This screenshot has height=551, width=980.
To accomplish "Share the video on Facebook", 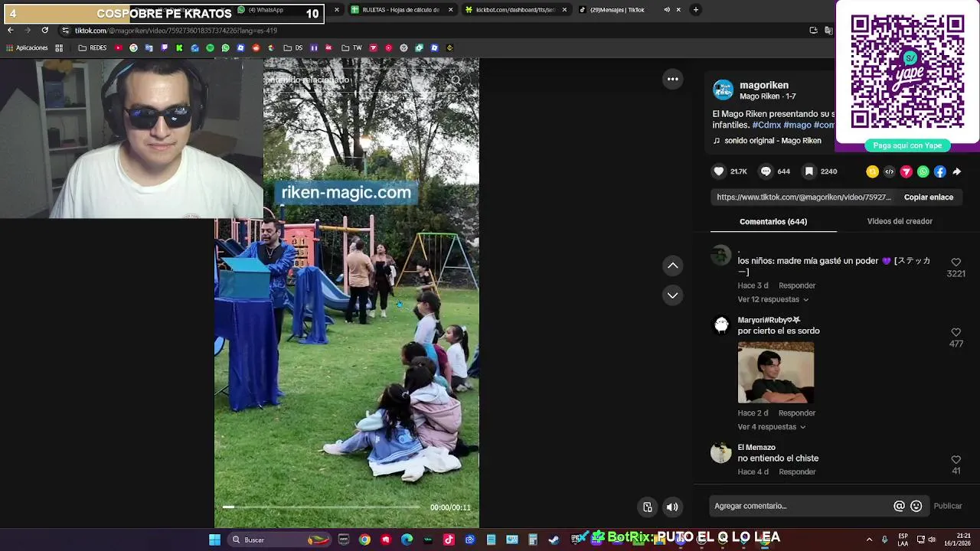I will pos(939,171).
